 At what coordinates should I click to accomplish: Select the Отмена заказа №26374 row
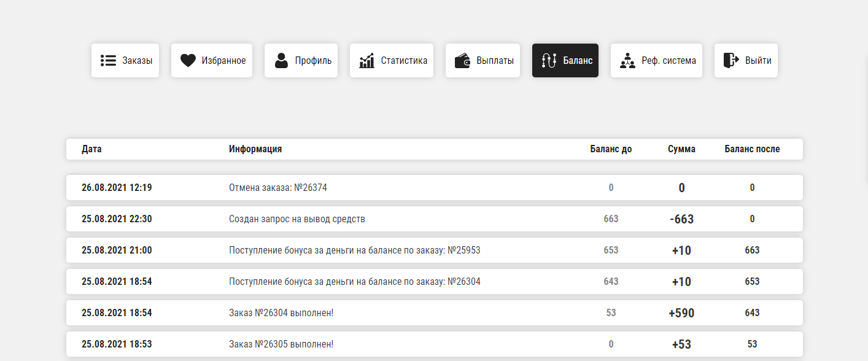click(x=277, y=188)
